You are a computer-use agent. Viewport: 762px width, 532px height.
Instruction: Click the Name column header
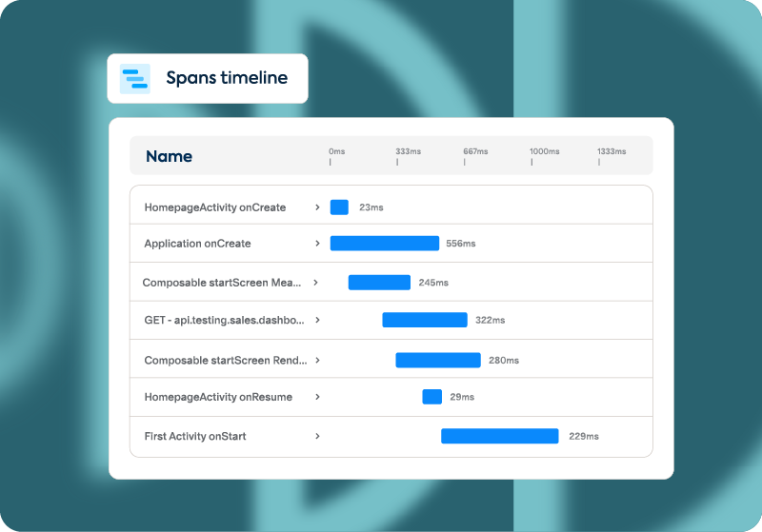(x=170, y=156)
